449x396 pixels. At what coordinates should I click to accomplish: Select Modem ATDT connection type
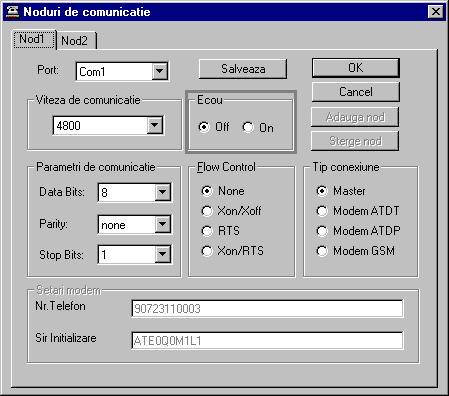pyautogui.click(x=358, y=211)
